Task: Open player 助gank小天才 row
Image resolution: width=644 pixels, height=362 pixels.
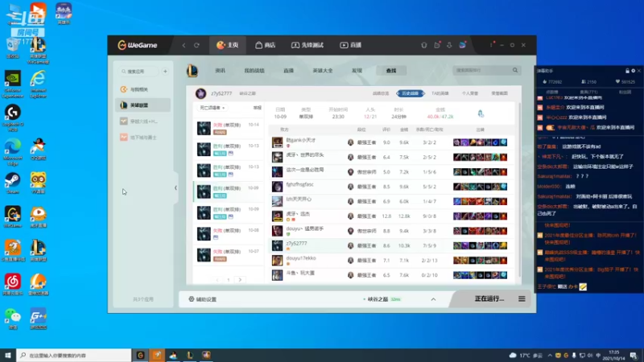Action: (390, 142)
